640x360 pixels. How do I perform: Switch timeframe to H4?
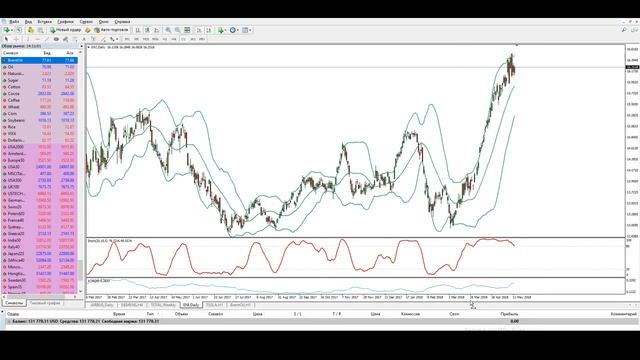click(x=174, y=39)
